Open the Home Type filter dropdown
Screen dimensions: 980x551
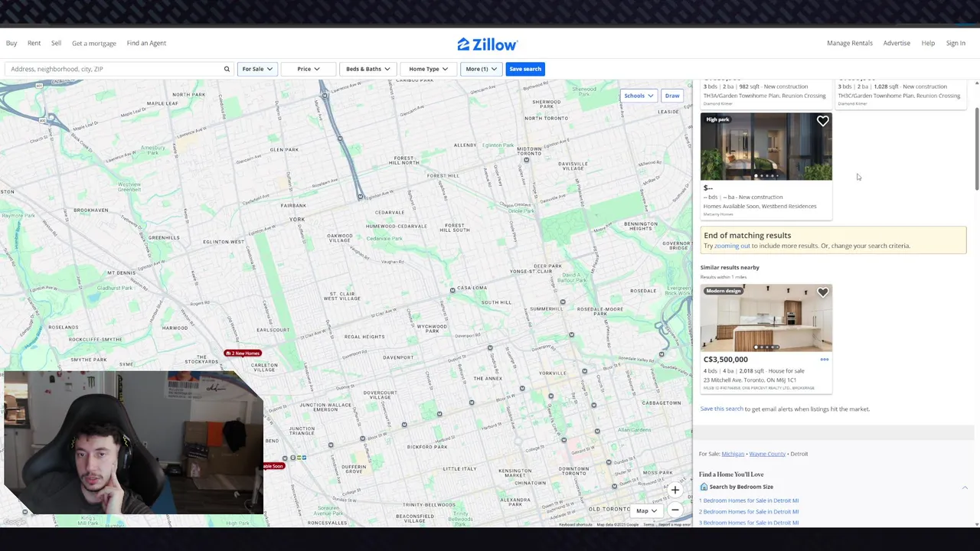428,69
